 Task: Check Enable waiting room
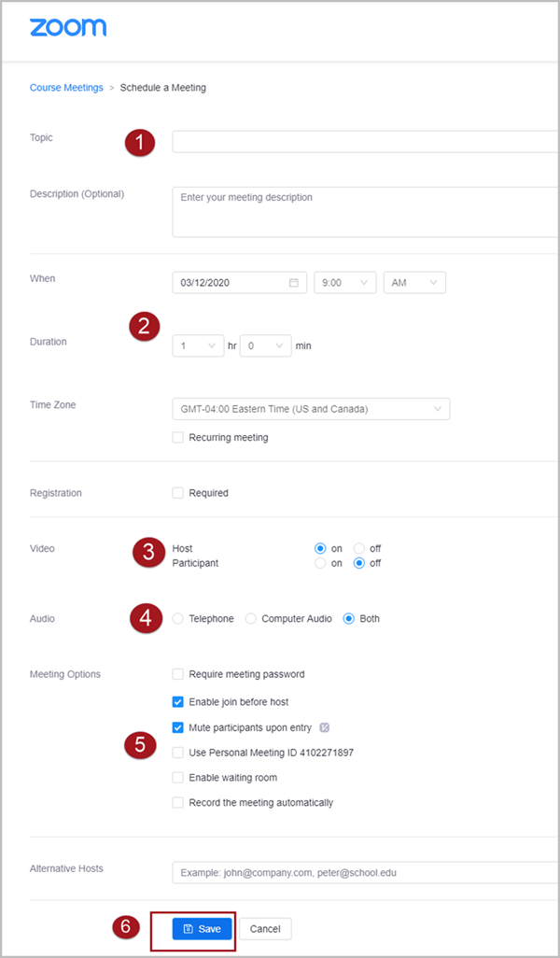tap(177, 778)
